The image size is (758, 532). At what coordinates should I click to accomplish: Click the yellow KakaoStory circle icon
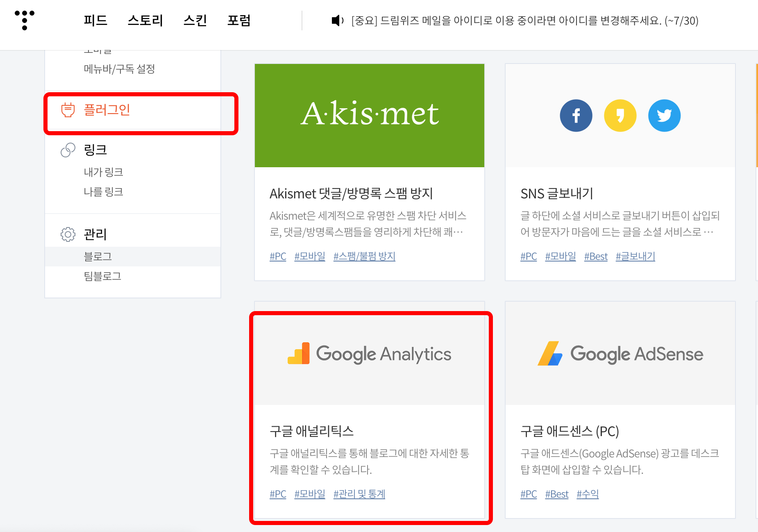(x=620, y=116)
